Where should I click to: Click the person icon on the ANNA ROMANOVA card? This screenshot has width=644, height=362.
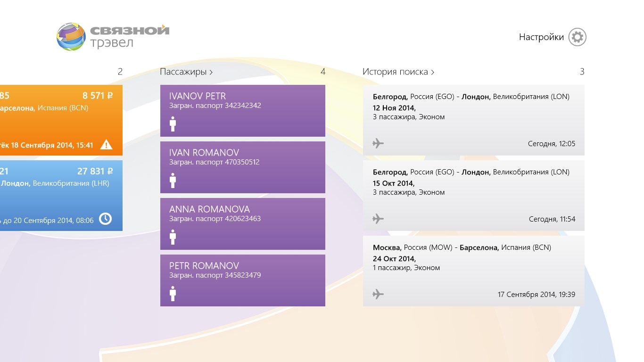coord(173,237)
